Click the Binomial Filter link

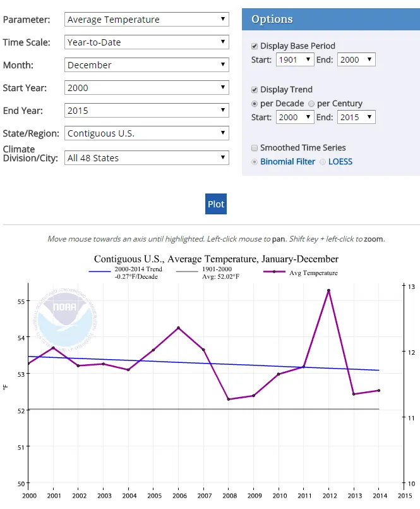[287, 162]
